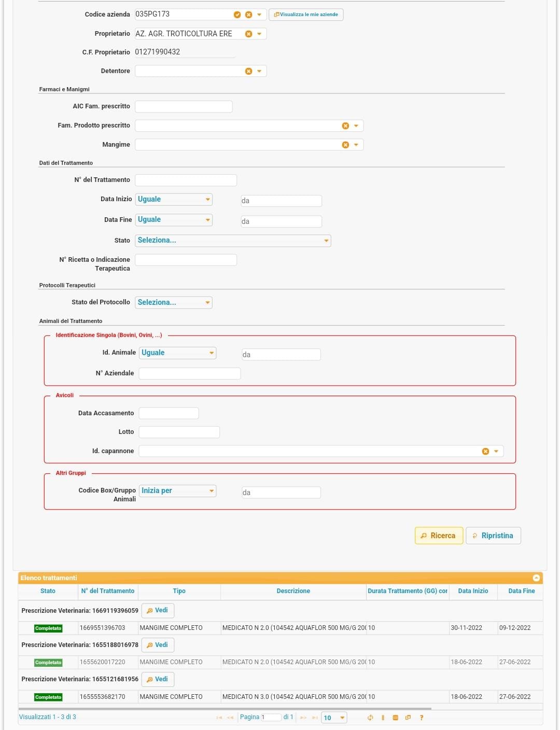This screenshot has width=560, height=730.
Task: Click the validate check icon in Codice azienda
Action: coord(237,15)
